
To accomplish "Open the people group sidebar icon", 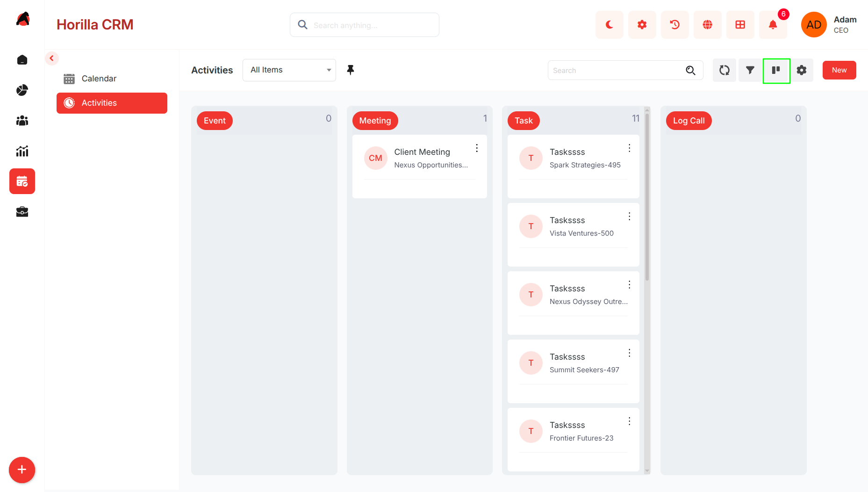I will tap(22, 121).
